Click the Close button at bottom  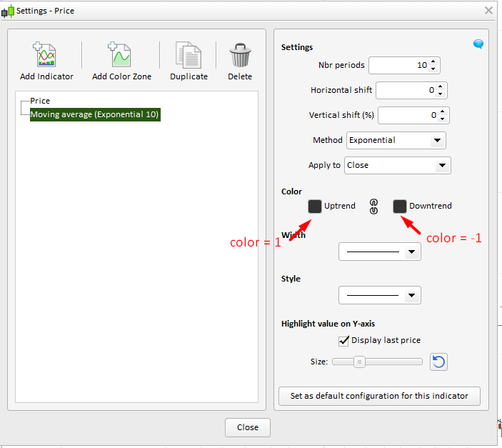[x=248, y=427]
